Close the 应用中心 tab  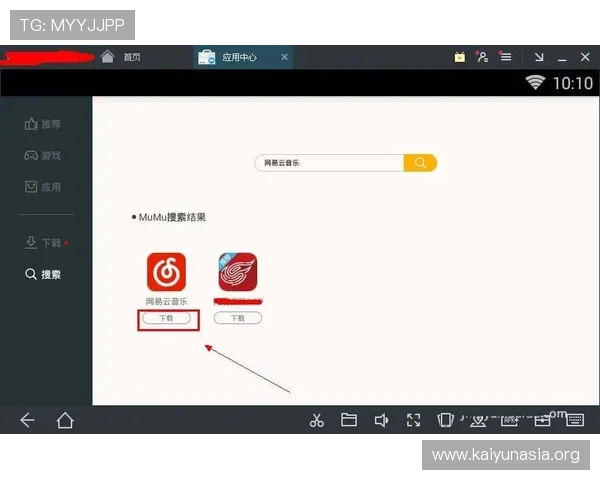[x=284, y=57]
